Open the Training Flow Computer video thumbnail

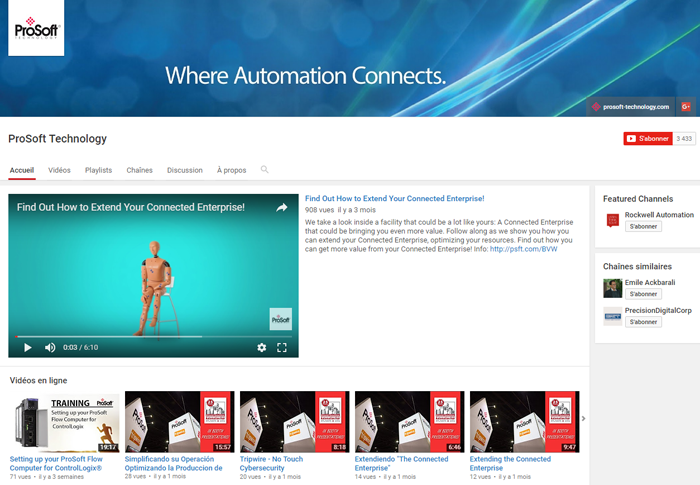pyautogui.click(x=65, y=422)
